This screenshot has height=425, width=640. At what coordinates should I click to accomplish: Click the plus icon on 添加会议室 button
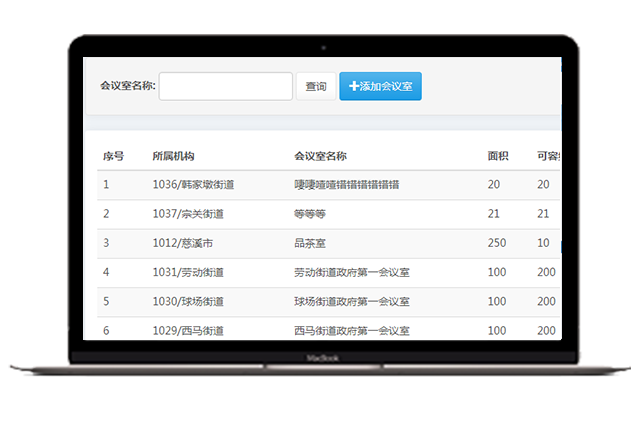click(x=353, y=87)
